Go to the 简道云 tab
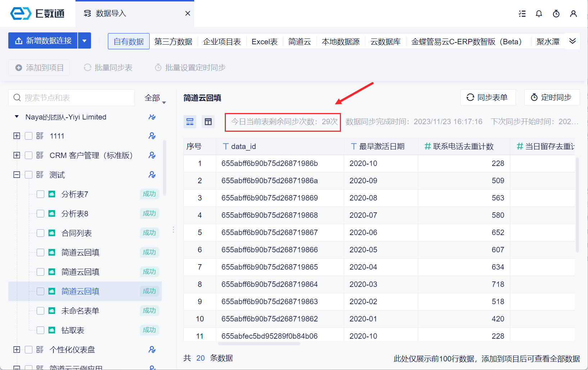Viewport: 588px width, 370px height. tap(300, 41)
